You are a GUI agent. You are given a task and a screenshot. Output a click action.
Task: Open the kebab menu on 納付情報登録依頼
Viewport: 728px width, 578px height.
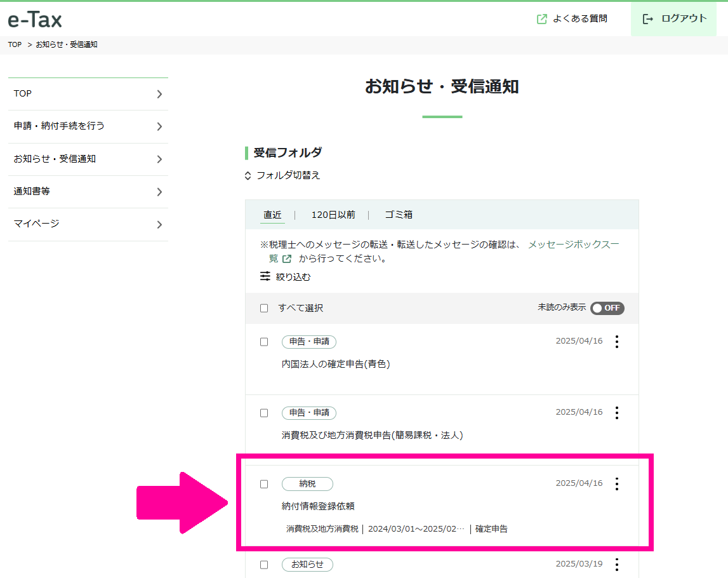[616, 483]
